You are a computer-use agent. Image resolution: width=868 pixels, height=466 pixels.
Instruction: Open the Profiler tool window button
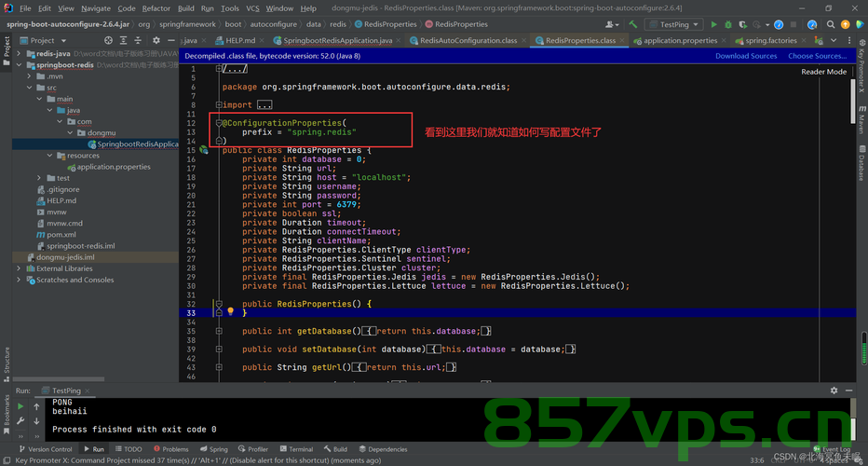253,449
